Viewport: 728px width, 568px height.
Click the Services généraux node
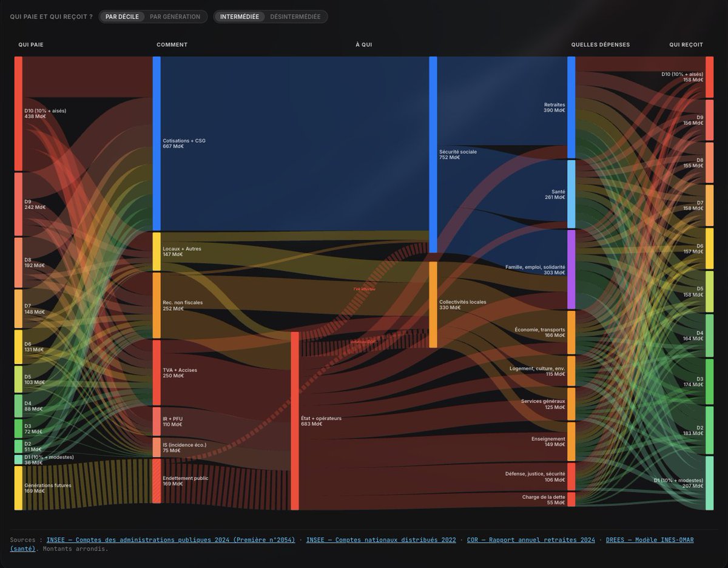coord(571,404)
